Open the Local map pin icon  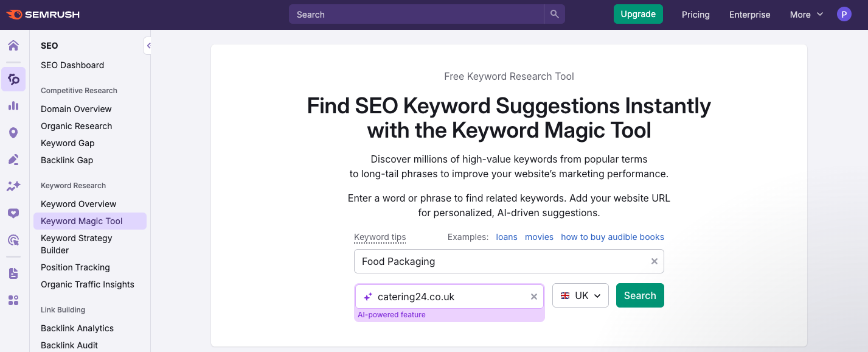point(13,133)
